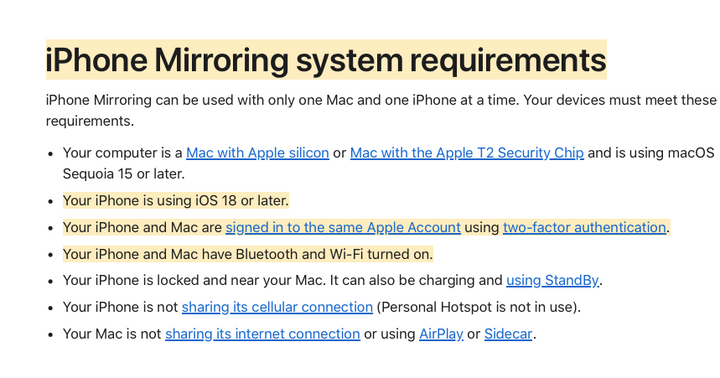Click the highlighted iOS 18 or later line
Screen dimensions: 720x378
(x=176, y=201)
